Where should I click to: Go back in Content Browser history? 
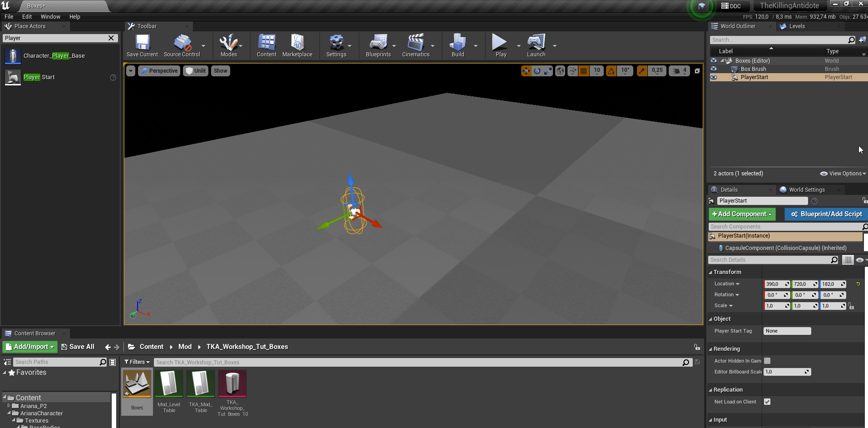(x=108, y=347)
